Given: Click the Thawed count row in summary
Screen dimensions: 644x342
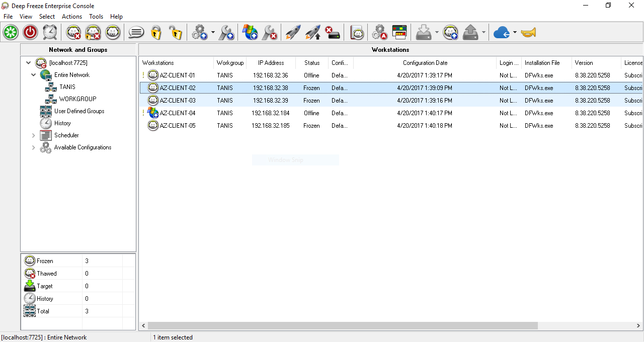Looking at the screenshot, I should [x=78, y=274].
